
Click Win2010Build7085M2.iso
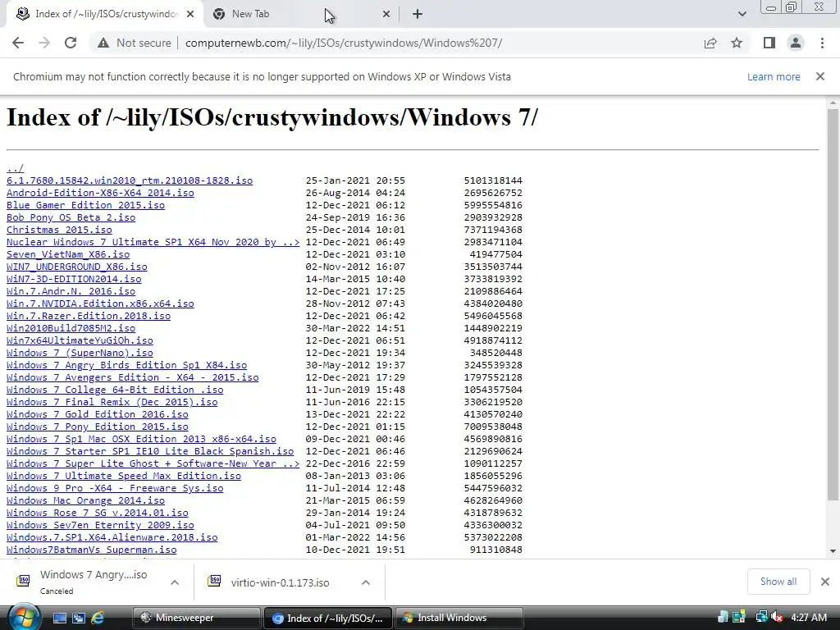coord(71,328)
